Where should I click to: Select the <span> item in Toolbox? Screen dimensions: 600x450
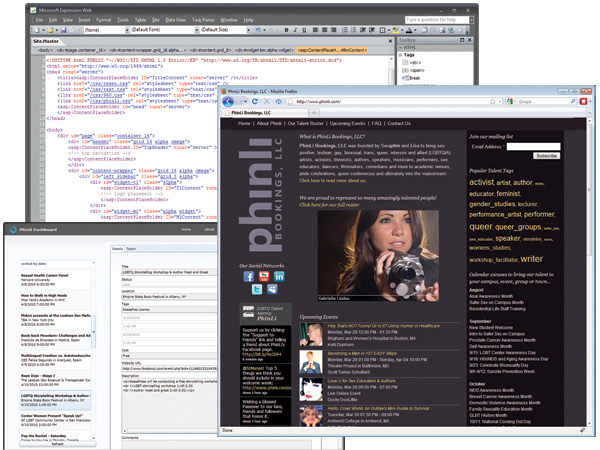[x=413, y=70]
